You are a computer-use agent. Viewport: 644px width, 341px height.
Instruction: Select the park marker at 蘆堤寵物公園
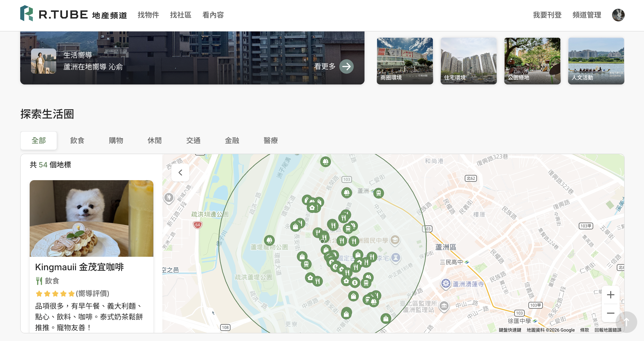(x=270, y=240)
